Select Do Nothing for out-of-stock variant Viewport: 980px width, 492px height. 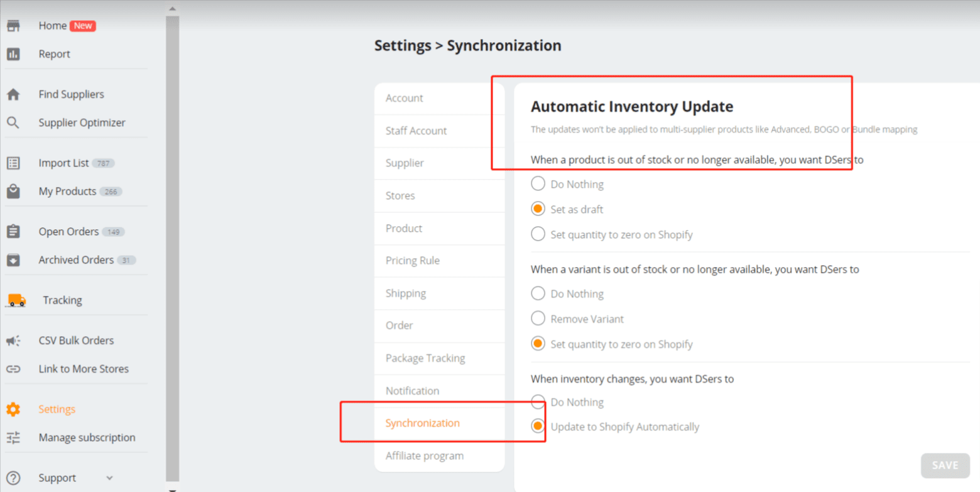pos(538,293)
